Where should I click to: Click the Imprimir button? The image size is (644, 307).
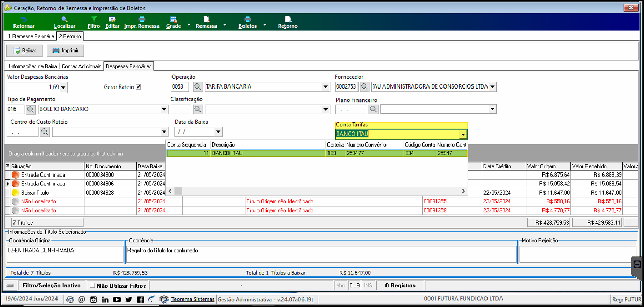pos(65,51)
